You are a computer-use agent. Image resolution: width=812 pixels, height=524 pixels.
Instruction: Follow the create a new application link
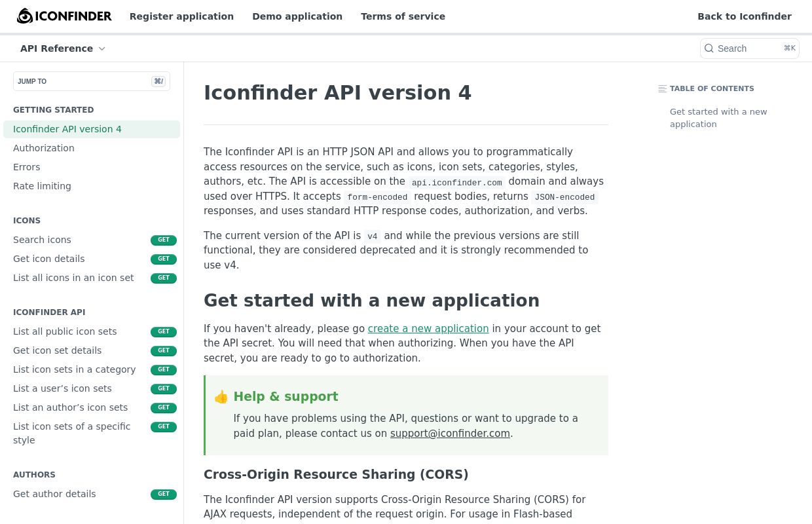tap(428, 328)
